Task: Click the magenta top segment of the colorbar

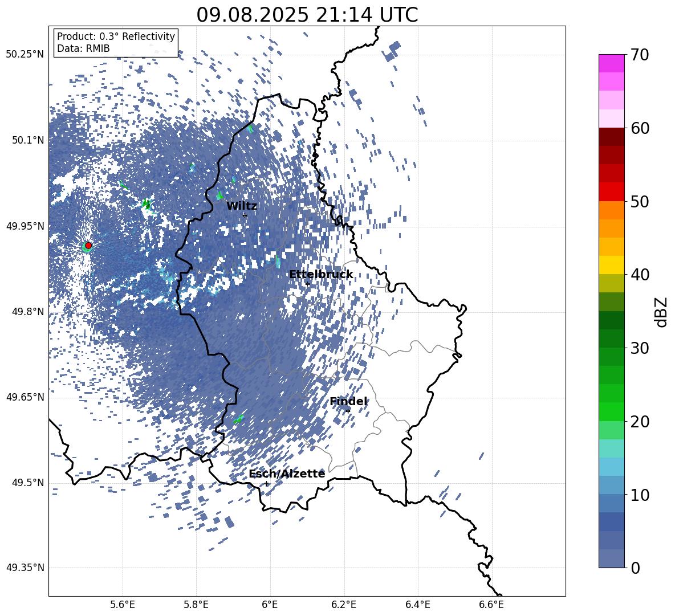Action: [x=611, y=63]
